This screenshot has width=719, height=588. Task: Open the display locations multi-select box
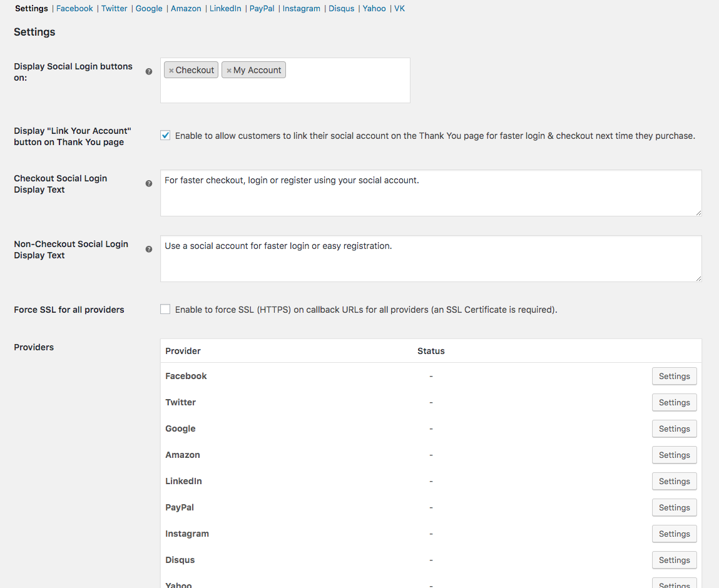347,88
